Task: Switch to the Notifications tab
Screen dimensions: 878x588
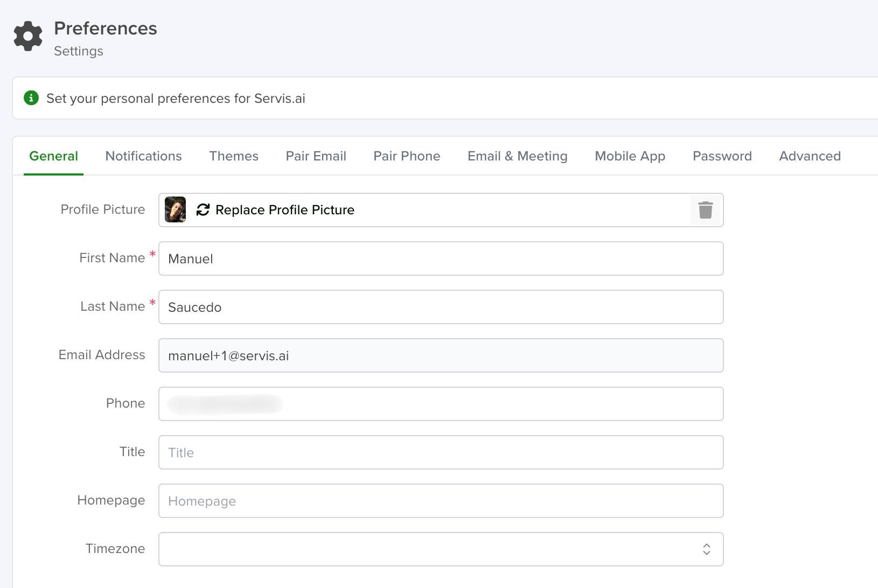Action: click(143, 156)
